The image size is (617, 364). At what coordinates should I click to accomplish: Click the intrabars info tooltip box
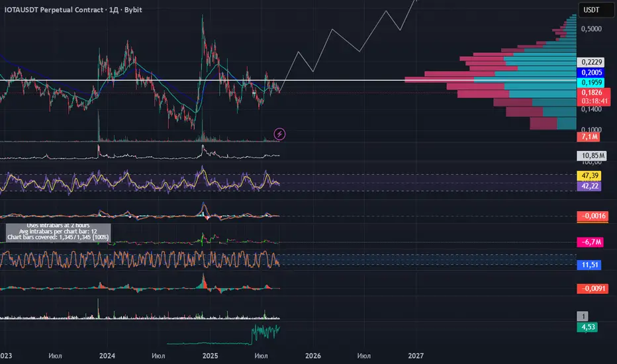tap(58, 232)
